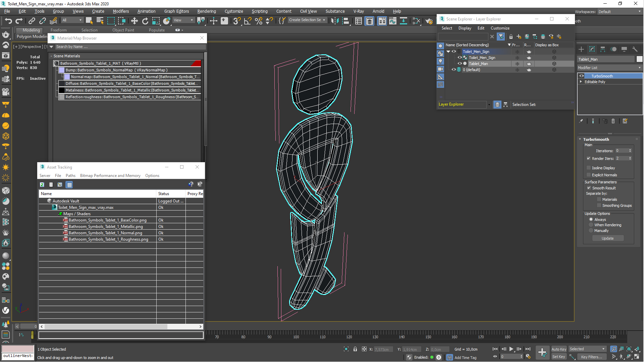Click Remove modifier trash icon

point(613,121)
